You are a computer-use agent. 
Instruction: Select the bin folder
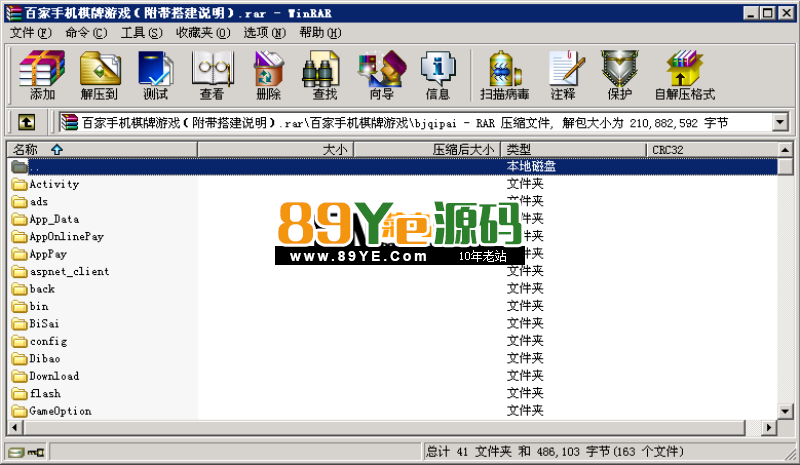pyautogui.click(x=30, y=306)
